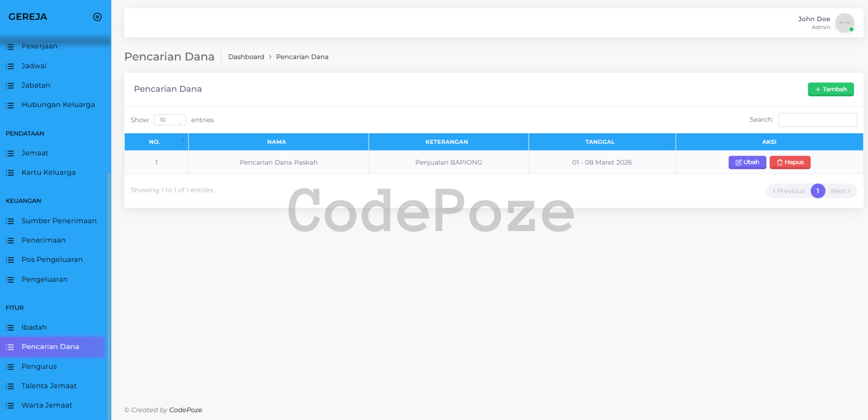Click into the Search input field
The height and width of the screenshot is (420, 868).
pyautogui.click(x=817, y=120)
